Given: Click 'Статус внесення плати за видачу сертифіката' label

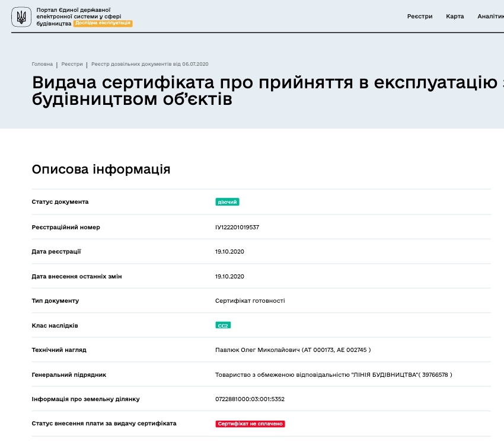Looking at the screenshot, I should 104,424.
